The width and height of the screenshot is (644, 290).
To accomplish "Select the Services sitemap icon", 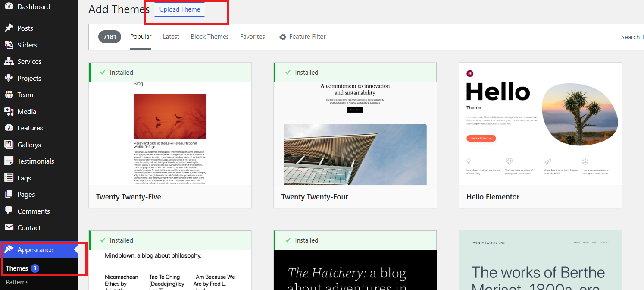I will pos(9,62).
